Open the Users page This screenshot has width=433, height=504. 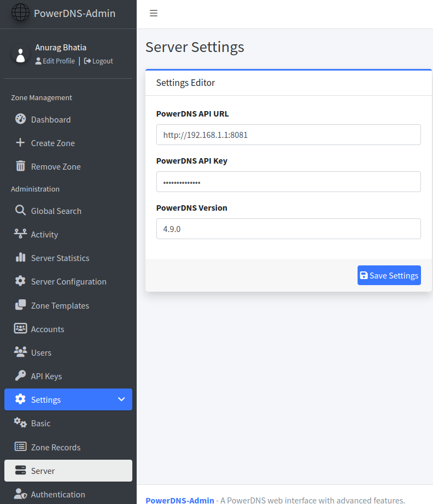(68, 352)
